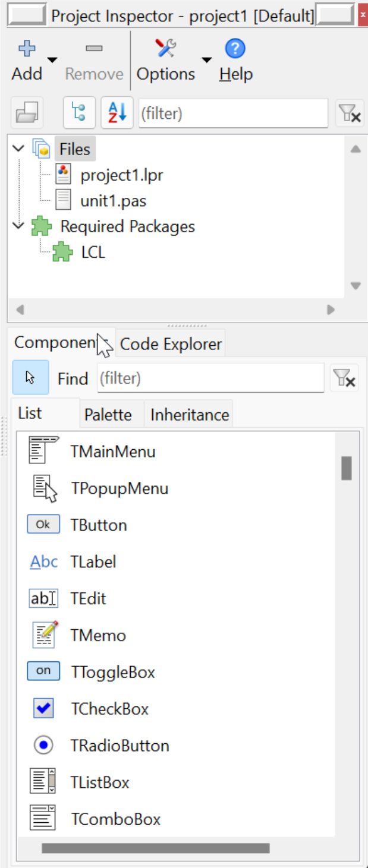368x868 pixels.
Task: Open the Add button dropdown arrow
Action: click(x=52, y=59)
